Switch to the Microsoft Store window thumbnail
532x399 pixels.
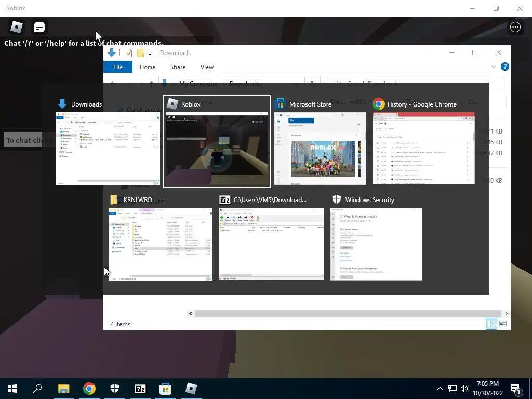pos(320,149)
